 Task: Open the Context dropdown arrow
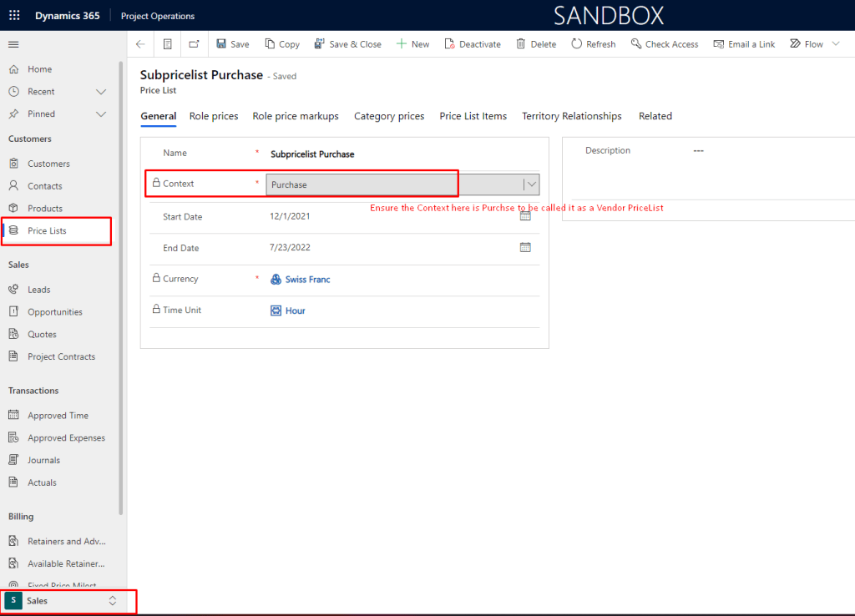click(x=531, y=184)
